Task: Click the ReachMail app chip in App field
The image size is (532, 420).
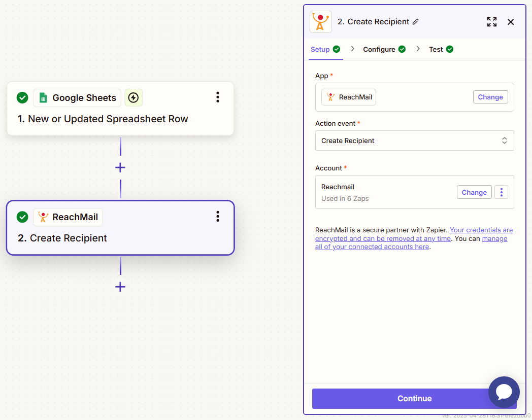Action: (349, 97)
